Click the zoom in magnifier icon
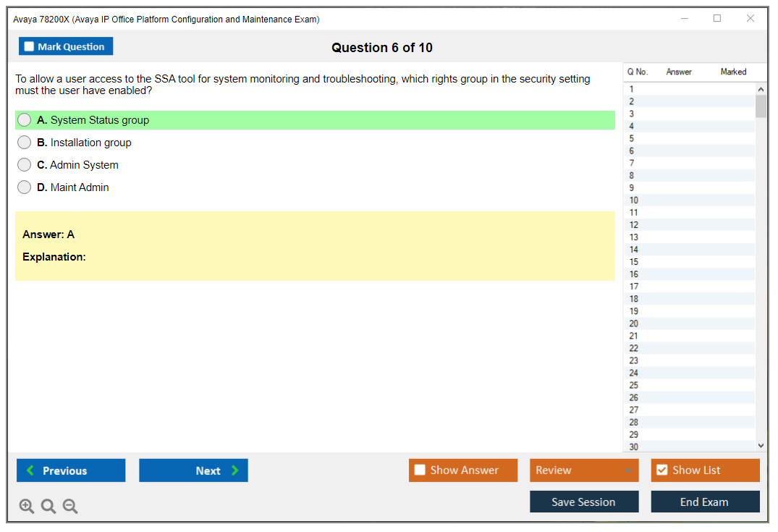The image size is (778, 532). point(27,507)
